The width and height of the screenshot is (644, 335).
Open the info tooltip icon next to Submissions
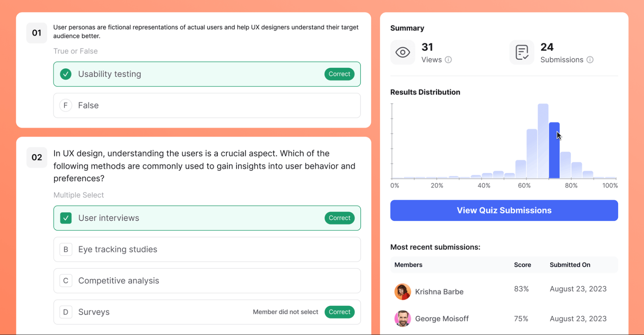[590, 60]
